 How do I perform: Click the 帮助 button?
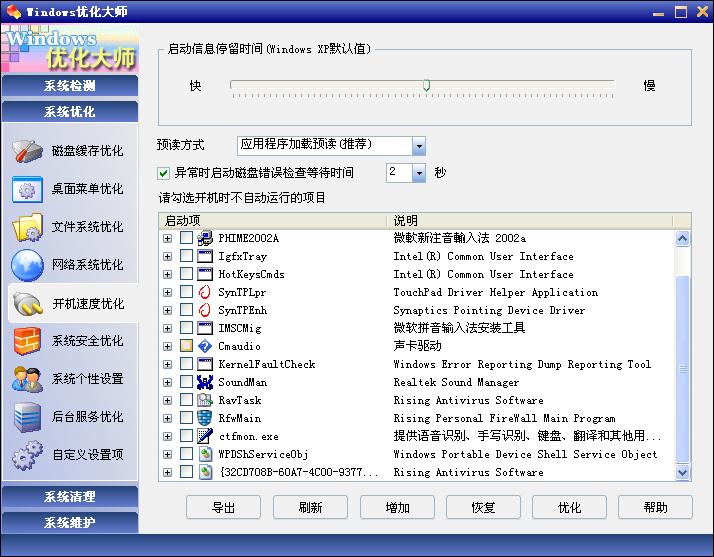[x=655, y=507]
